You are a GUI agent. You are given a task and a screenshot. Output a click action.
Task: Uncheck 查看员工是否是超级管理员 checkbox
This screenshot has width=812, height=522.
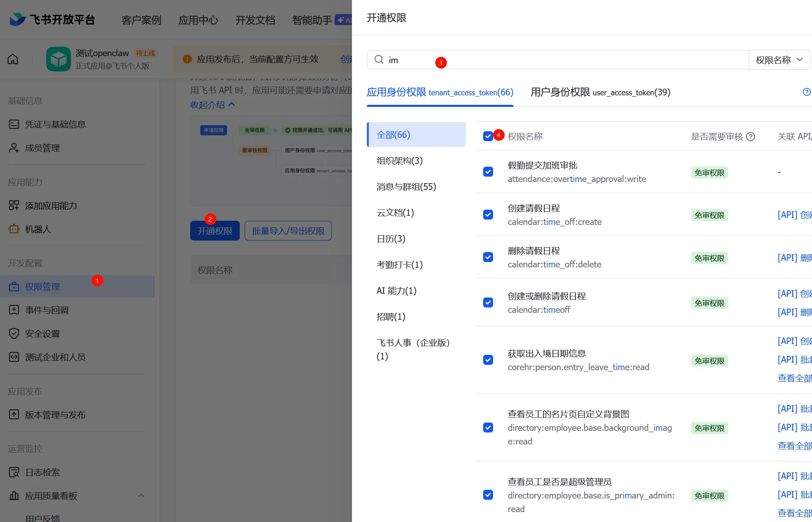click(x=488, y=495)
